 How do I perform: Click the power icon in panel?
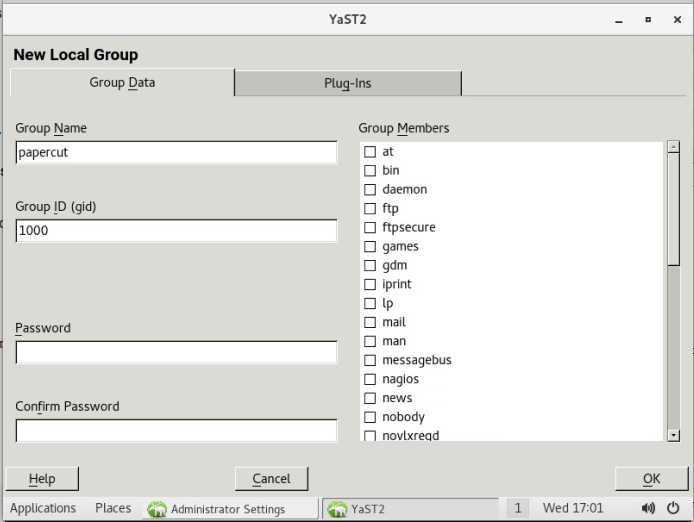[x=673, y=508]
